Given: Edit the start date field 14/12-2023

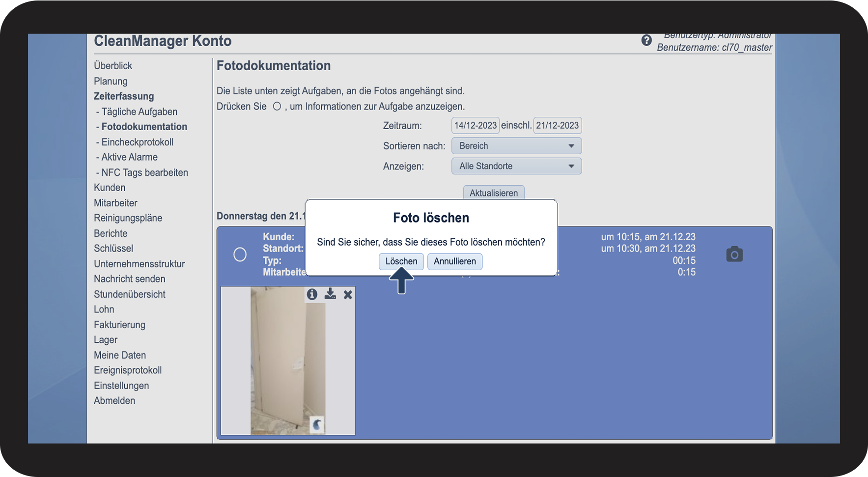Looking at the screenshot, I should (x=476, y=125).
